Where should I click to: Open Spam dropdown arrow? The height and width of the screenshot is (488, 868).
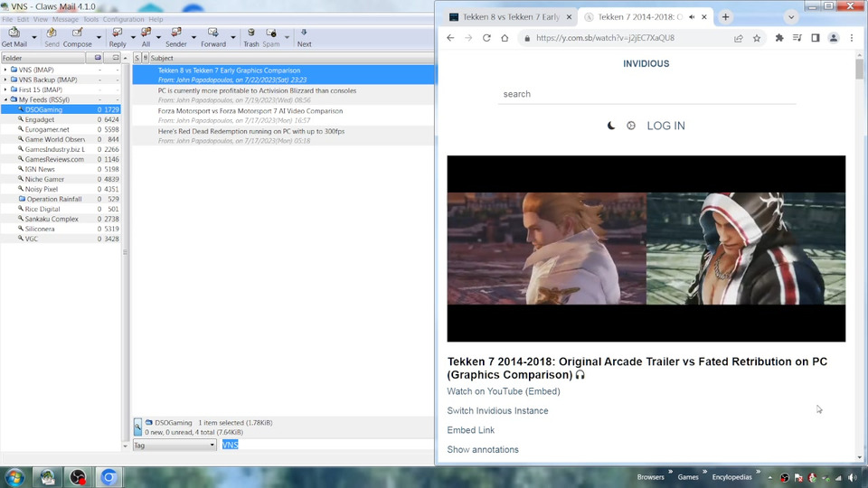click(287, 38)
